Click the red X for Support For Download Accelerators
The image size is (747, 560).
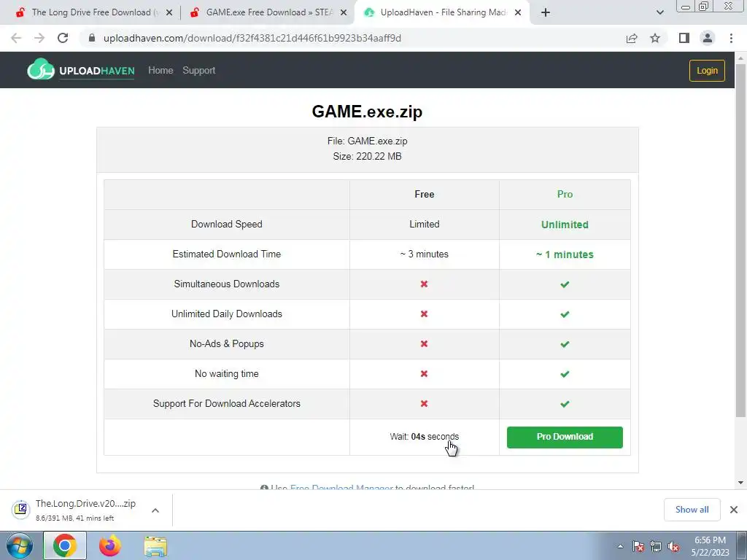point(424,404)
